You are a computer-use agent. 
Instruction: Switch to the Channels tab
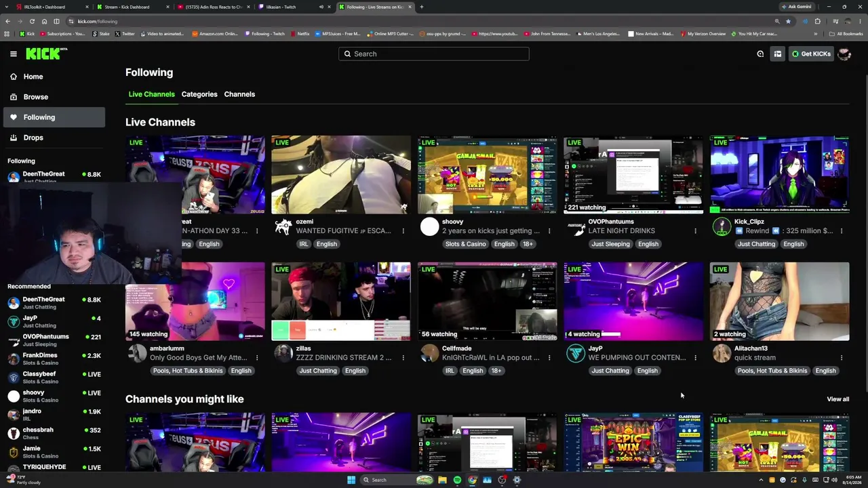tap(239, 94)
